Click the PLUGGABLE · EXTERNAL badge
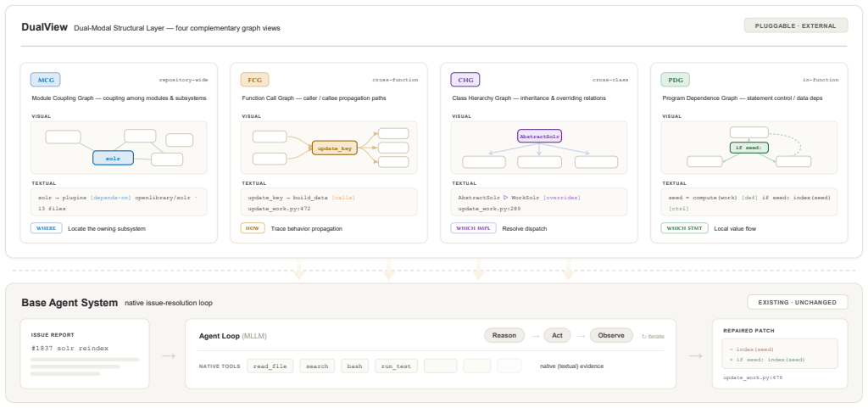 click(x=796, y=25)
